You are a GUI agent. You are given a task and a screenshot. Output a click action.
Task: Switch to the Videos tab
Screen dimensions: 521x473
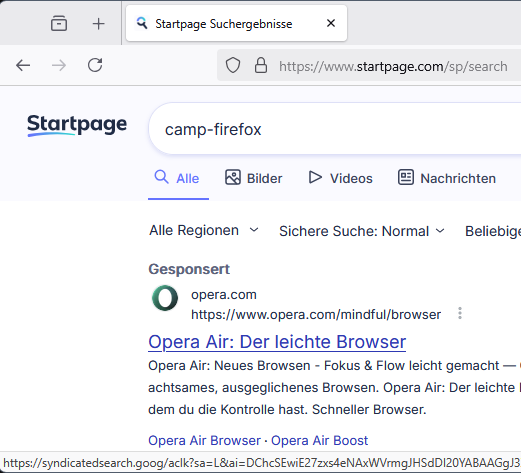point(340,178)
